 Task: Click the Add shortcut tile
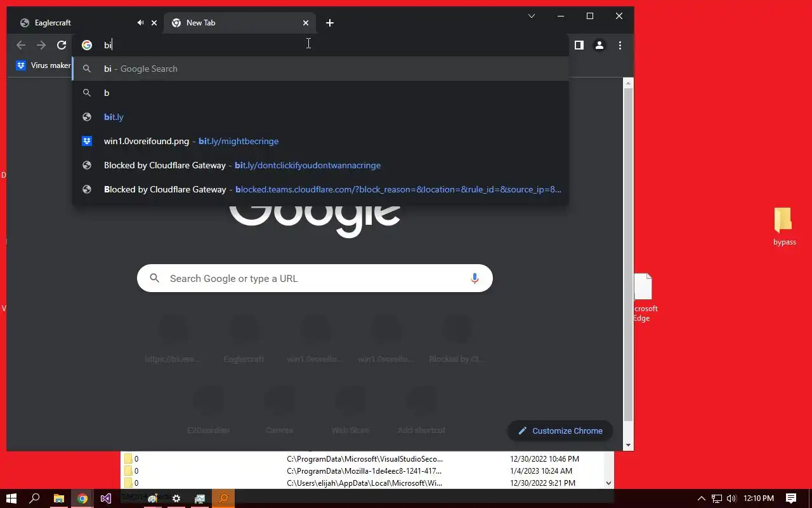(421, 411)
